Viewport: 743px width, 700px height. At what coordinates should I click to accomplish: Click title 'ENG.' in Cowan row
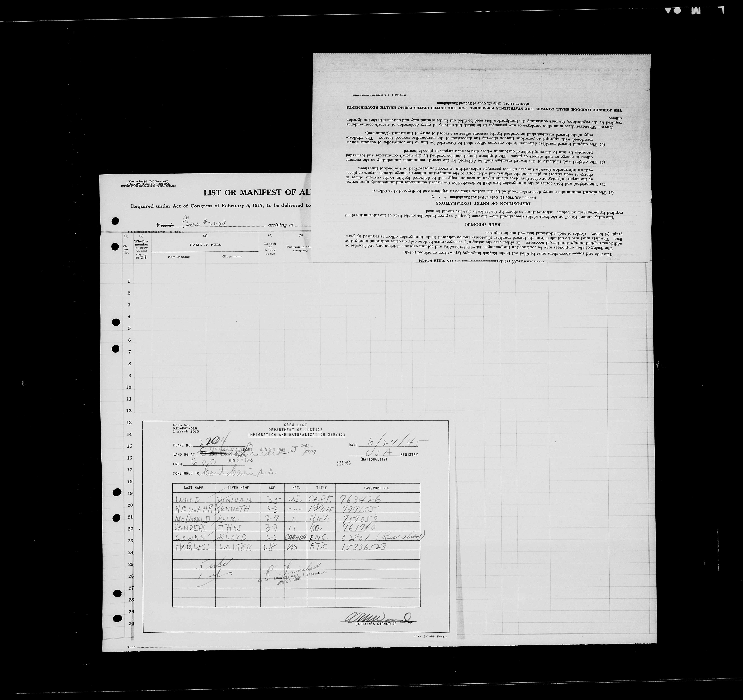coord(319,538)
